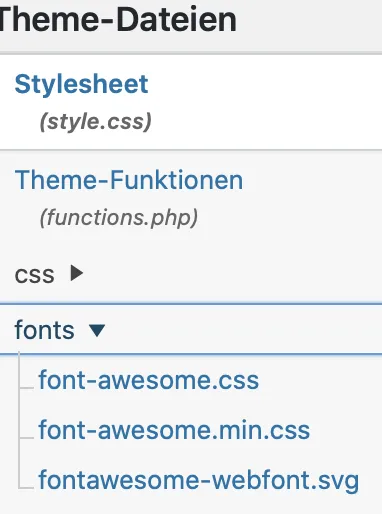382x514 pixels.
Task: Collapse the fonts folder triangle
Action: pyautogui.click(x=97, y=331)
